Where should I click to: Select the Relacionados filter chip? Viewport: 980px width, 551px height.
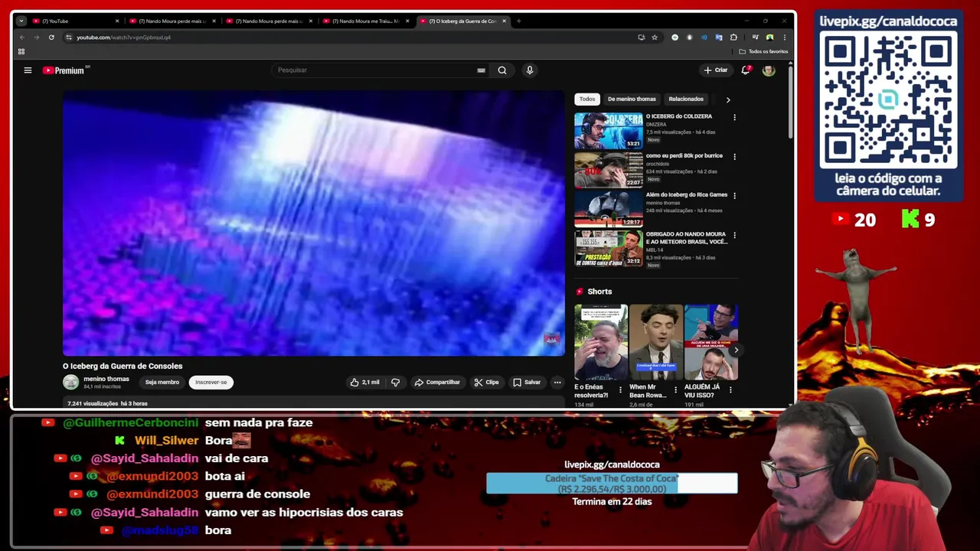(686, 99)
